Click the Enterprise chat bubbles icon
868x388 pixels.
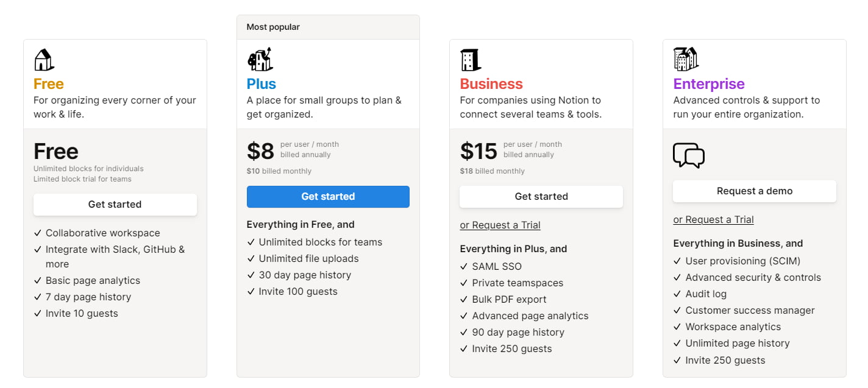688,155
